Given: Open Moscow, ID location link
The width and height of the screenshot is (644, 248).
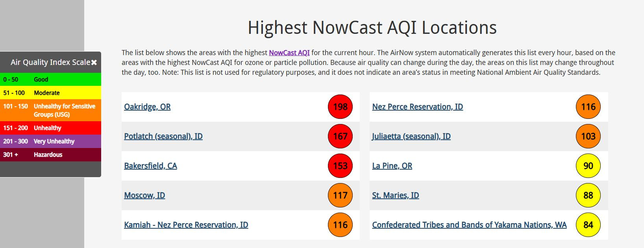Looking at the screenshot, I should 144,195.
